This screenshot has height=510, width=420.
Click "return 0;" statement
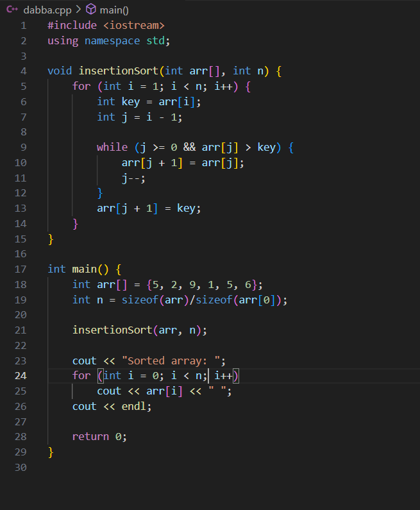(x=99, y=437)
